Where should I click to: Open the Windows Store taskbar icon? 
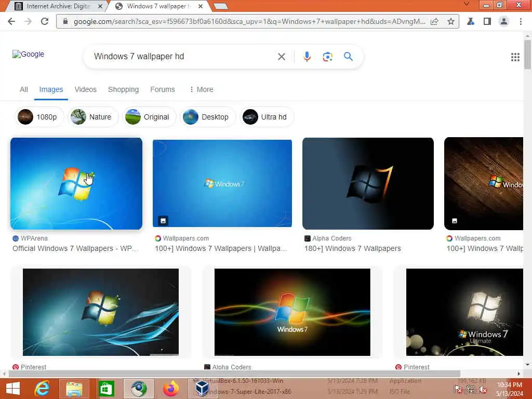click(x=106, y=389)
